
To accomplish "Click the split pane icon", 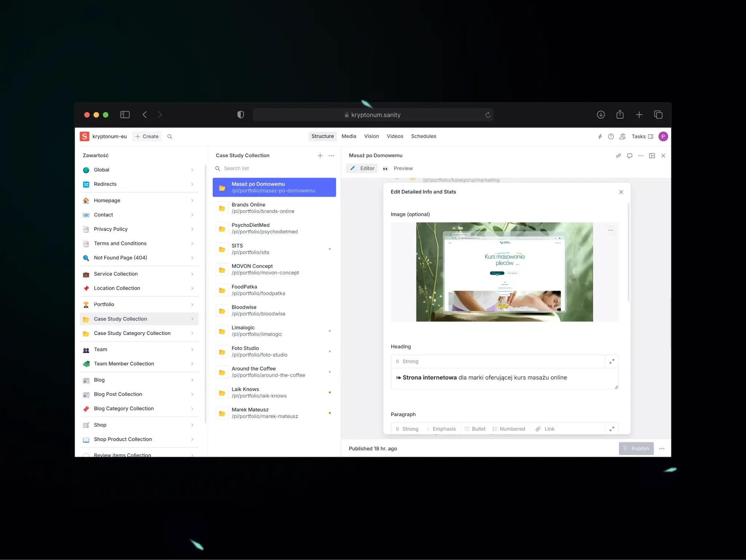I will point(652,156).
